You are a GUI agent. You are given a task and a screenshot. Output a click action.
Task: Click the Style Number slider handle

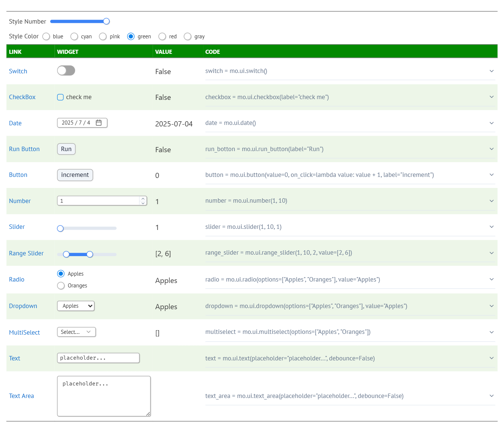pyautogui.click(x=106, y=21)
